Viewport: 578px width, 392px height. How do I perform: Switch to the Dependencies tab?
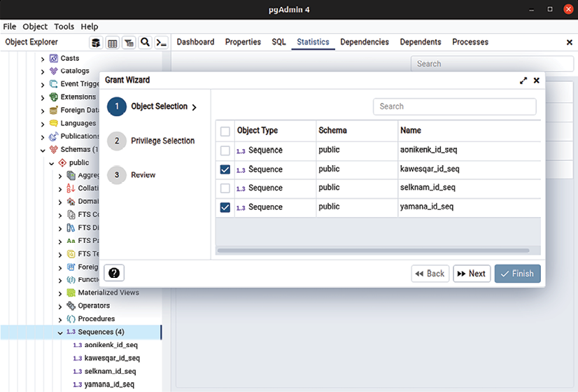[x=365, y=42]
